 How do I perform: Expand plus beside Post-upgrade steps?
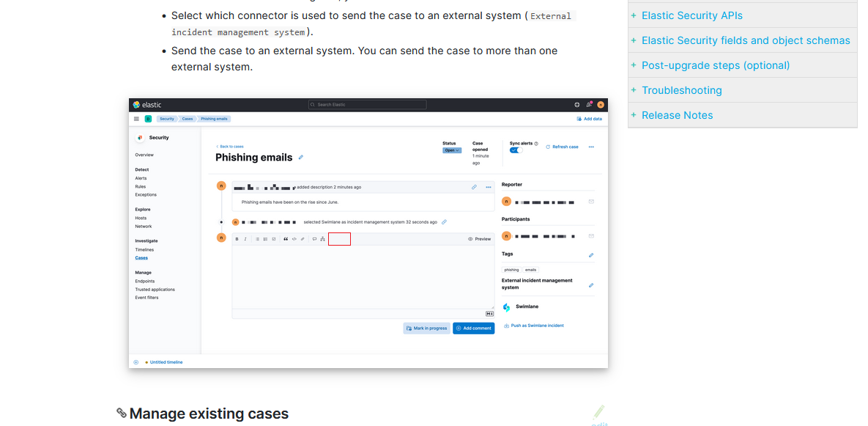634,65
